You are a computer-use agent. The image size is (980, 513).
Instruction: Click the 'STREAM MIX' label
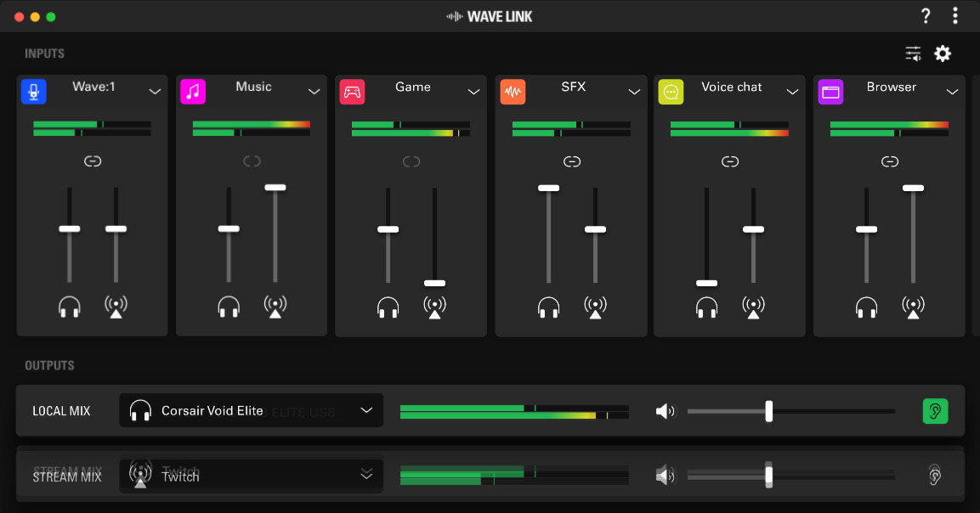tap(67, 477)
